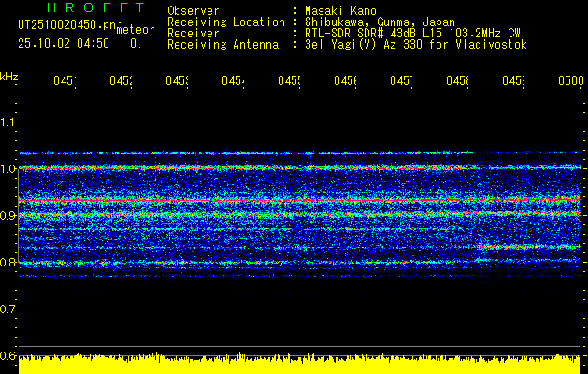Select the UT2510020450 filename label

[x=67, y=24]
